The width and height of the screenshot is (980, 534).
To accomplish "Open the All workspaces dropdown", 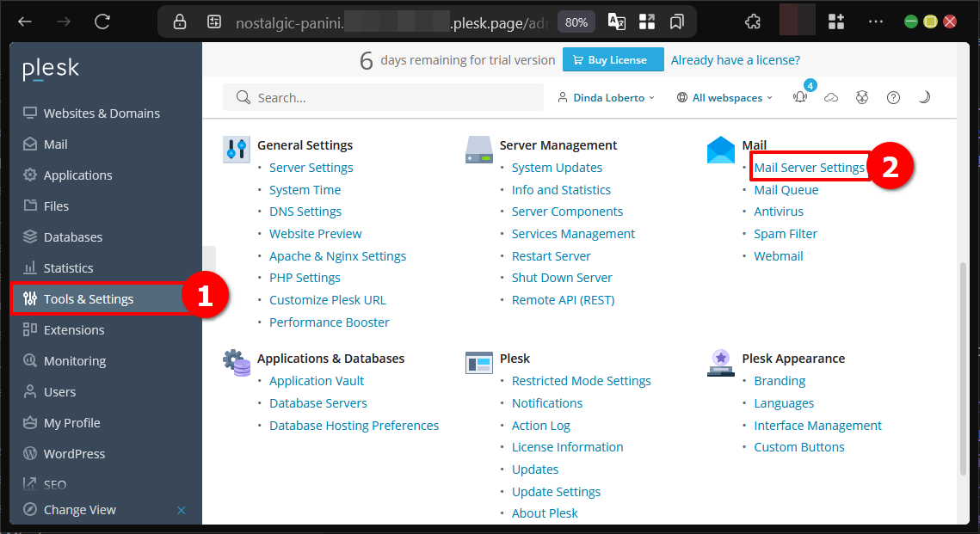I will click(x=724, y=97).
